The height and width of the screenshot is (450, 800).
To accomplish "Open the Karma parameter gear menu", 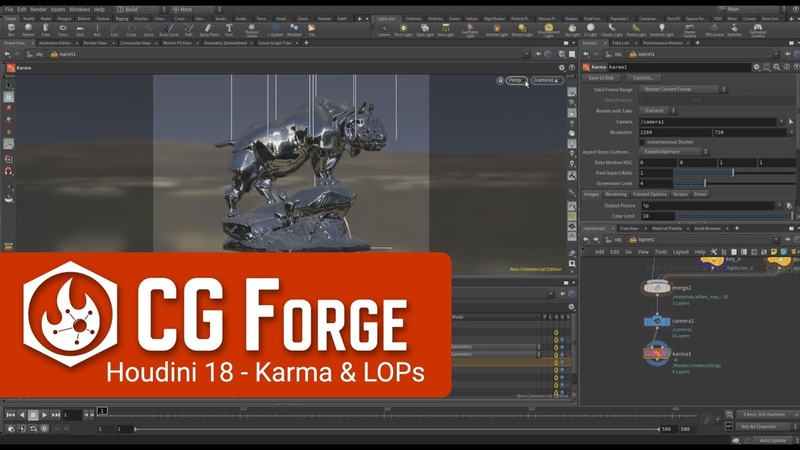I will 756,67.
